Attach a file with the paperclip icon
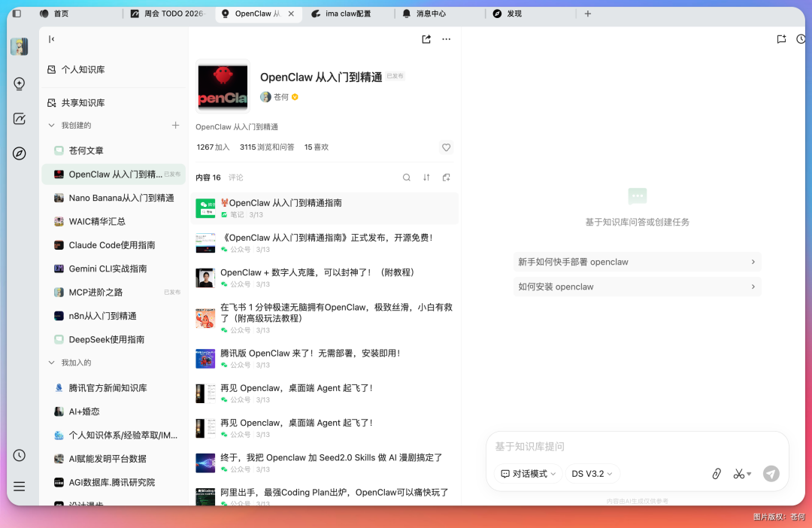Screen dimensions: 812x528 coord(716,474)
